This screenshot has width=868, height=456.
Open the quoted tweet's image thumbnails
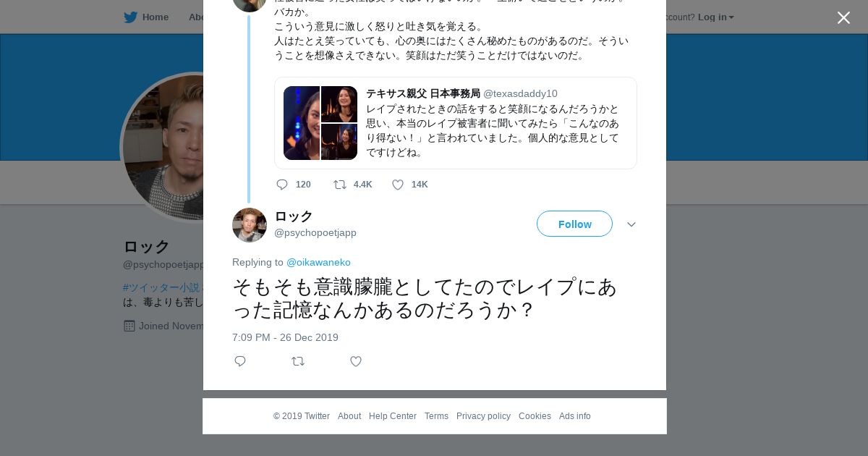[320, 123]
